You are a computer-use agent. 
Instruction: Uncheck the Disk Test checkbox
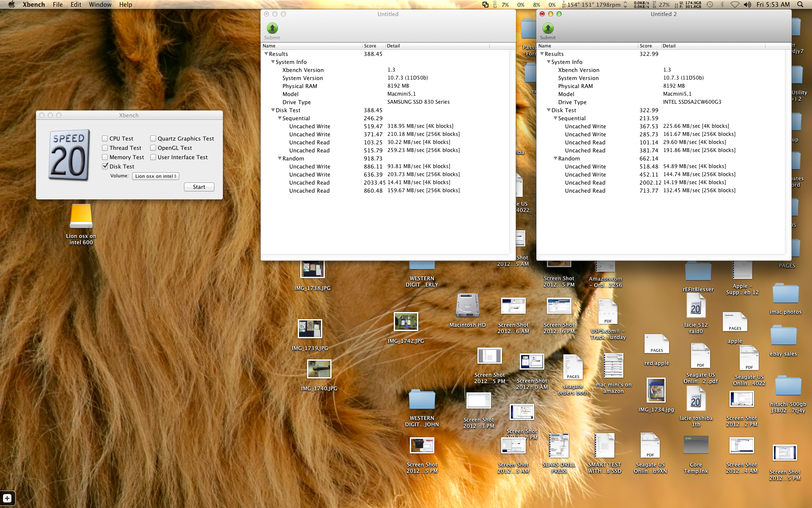pyautogui.click(x=105, y=166)
